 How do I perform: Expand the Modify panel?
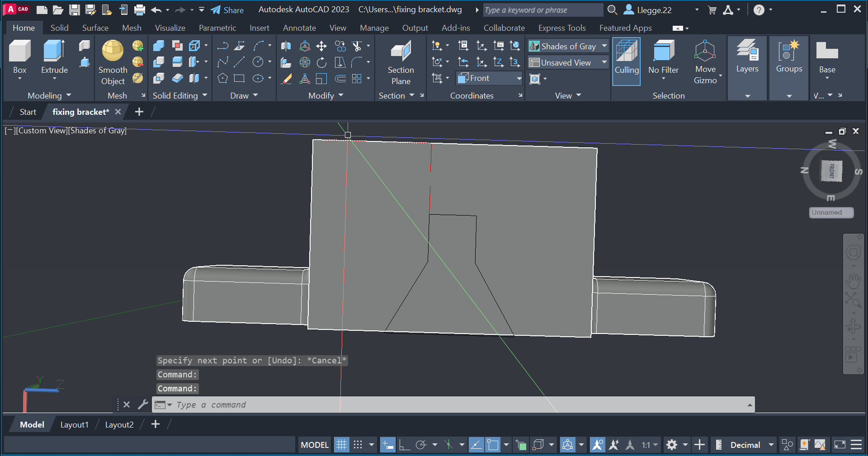326,95
